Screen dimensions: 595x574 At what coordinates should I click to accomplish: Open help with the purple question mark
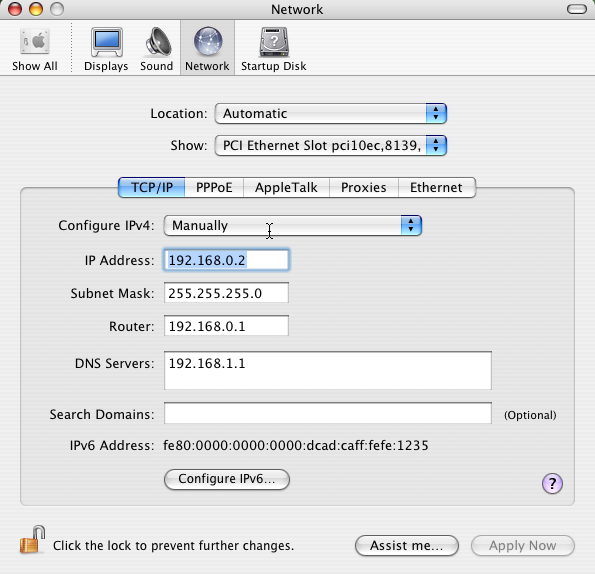point(552,483)
